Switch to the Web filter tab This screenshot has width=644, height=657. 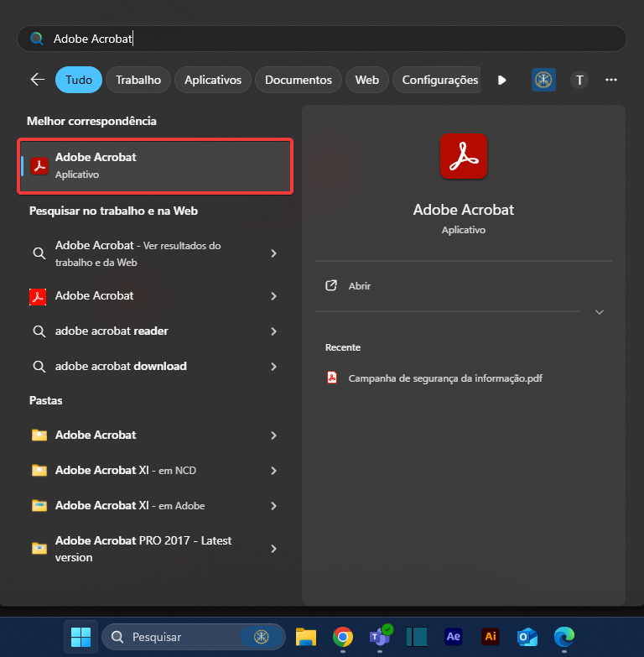point(366,80)
